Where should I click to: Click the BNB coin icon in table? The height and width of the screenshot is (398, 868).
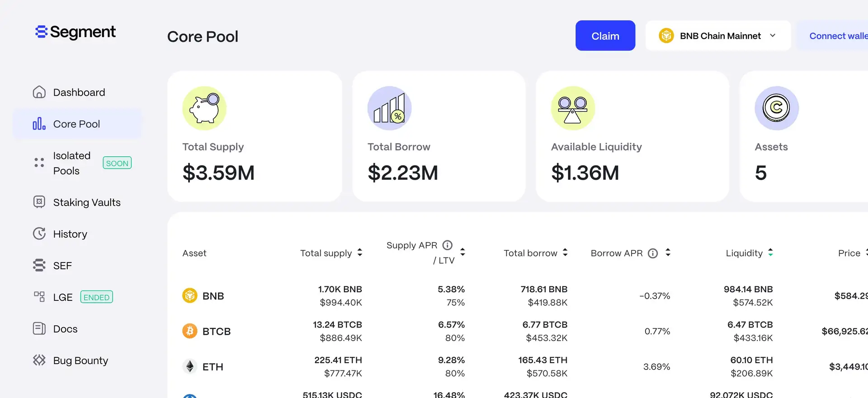[190, 296]
